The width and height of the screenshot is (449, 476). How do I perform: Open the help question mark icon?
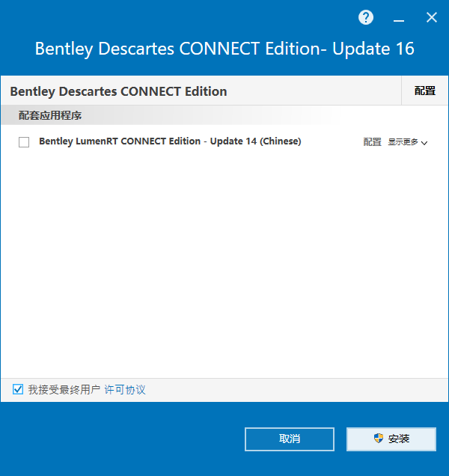(366, 17)
